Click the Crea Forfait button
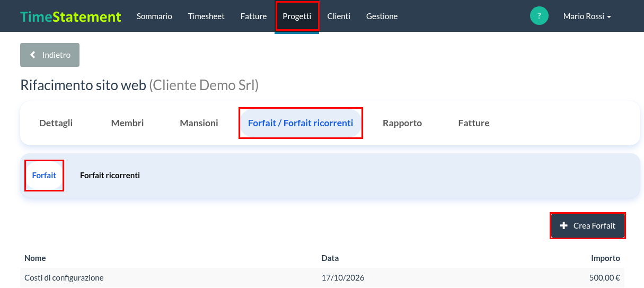This screenshot has height=288, width=644. click(x=588, y=225)
